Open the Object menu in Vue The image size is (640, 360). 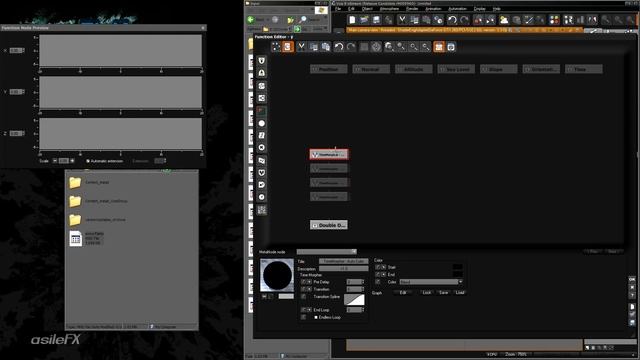coord(367,9)
